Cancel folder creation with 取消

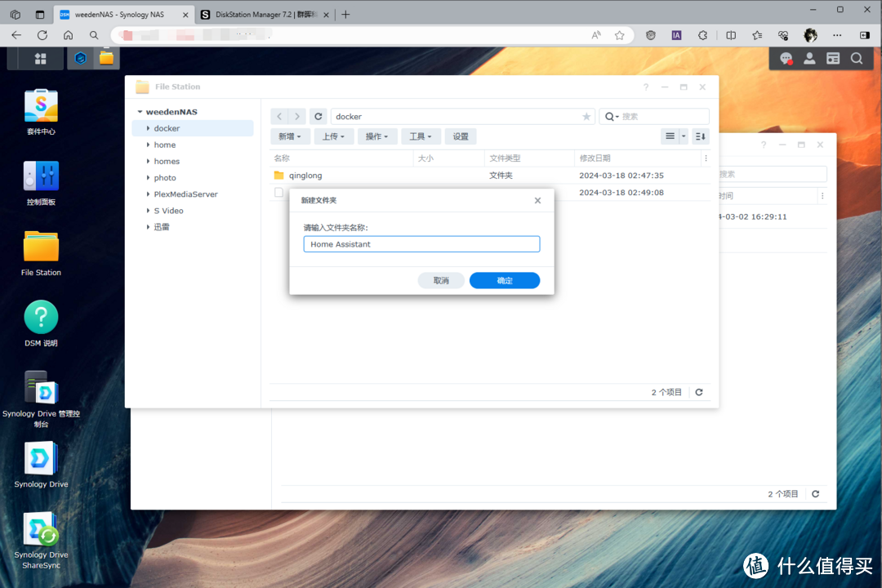pyautogui.click(x=441, y=280)
